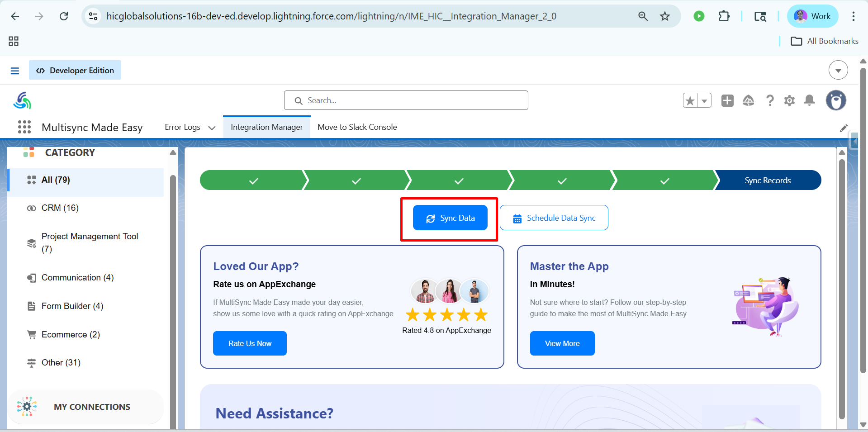Open the All Bookmarks folder

(825, 41)
